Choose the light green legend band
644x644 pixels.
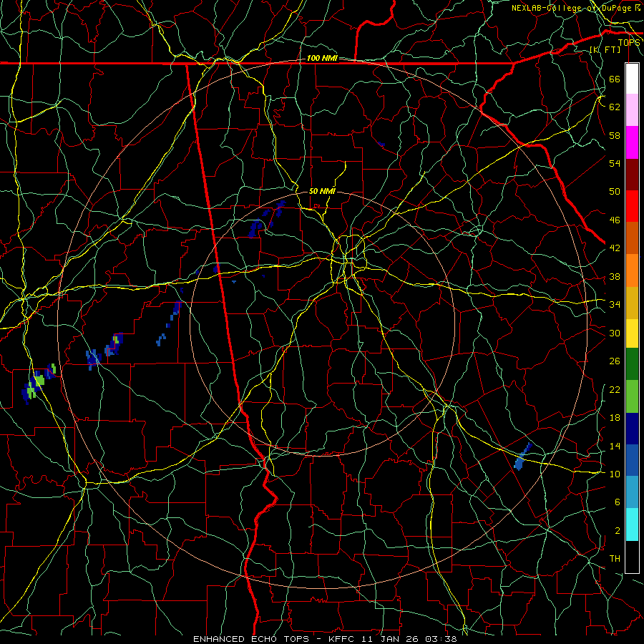coord(632,396)
